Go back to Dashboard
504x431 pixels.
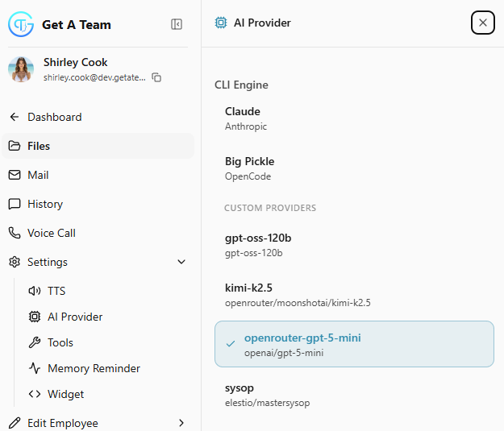pos(54,117)
